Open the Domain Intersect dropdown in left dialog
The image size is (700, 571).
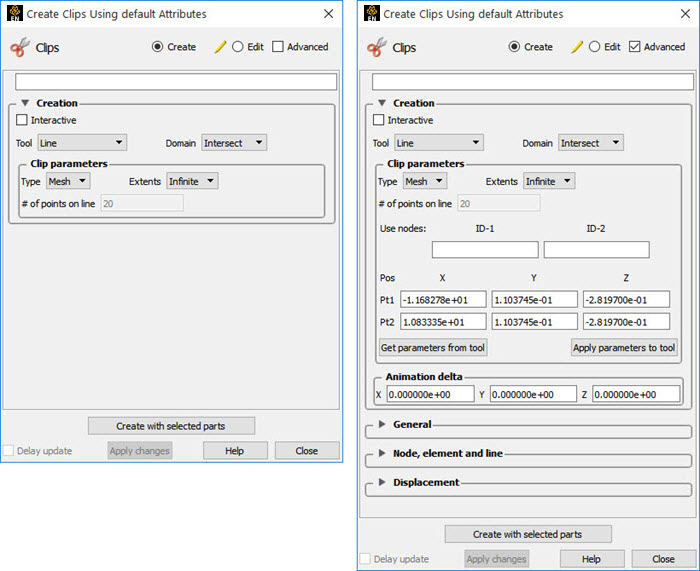point(234,143)
